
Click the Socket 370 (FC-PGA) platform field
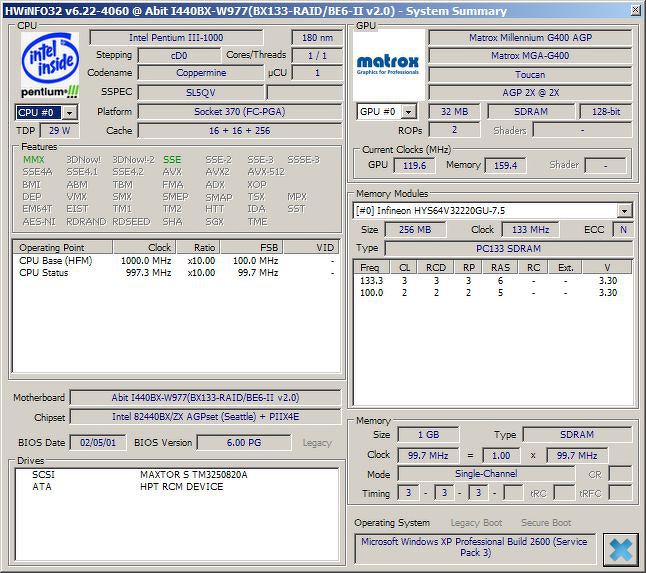click(240, 112)
